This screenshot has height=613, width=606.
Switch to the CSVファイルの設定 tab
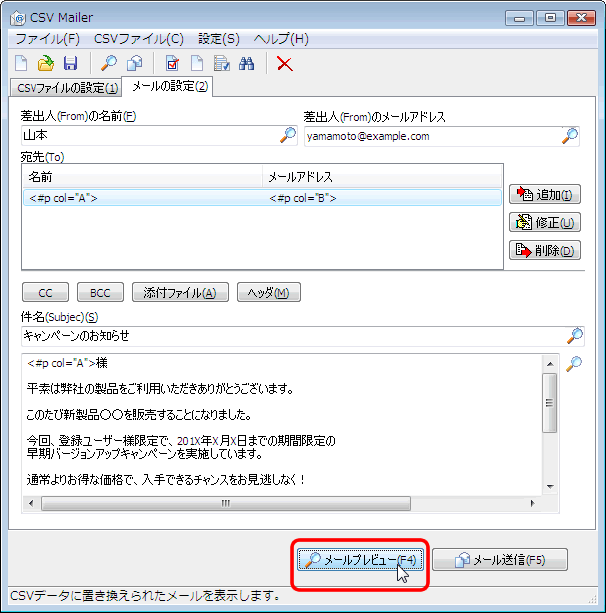(x=67, y=87)
